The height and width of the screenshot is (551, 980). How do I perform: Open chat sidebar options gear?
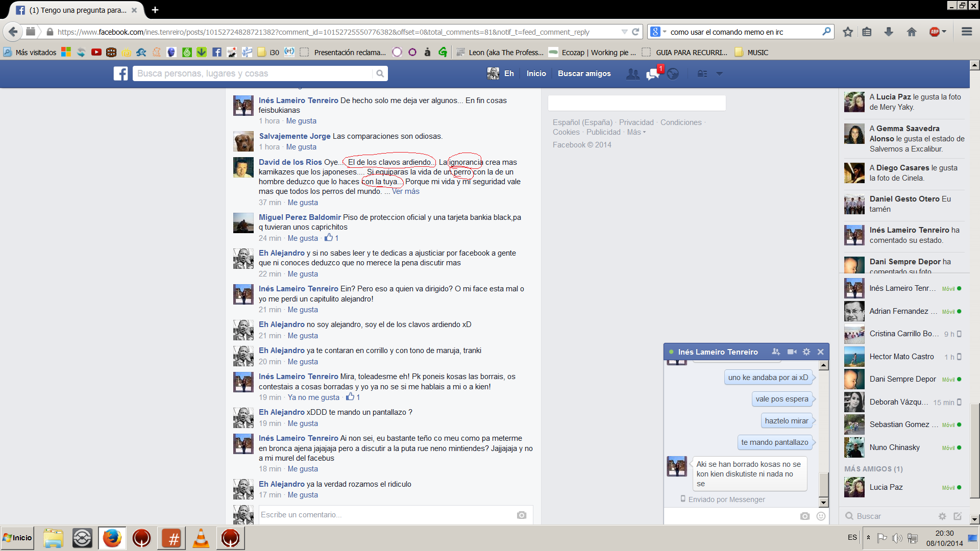(942, 516)
